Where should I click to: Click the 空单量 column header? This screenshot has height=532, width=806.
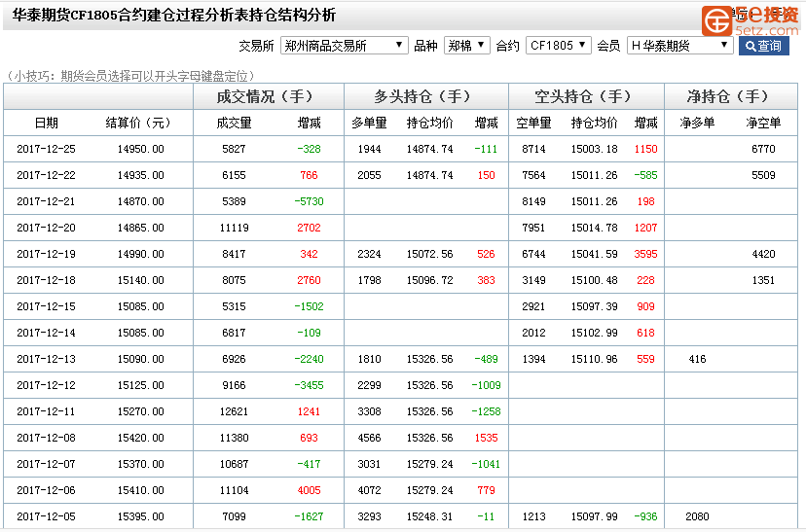[533, 123]
